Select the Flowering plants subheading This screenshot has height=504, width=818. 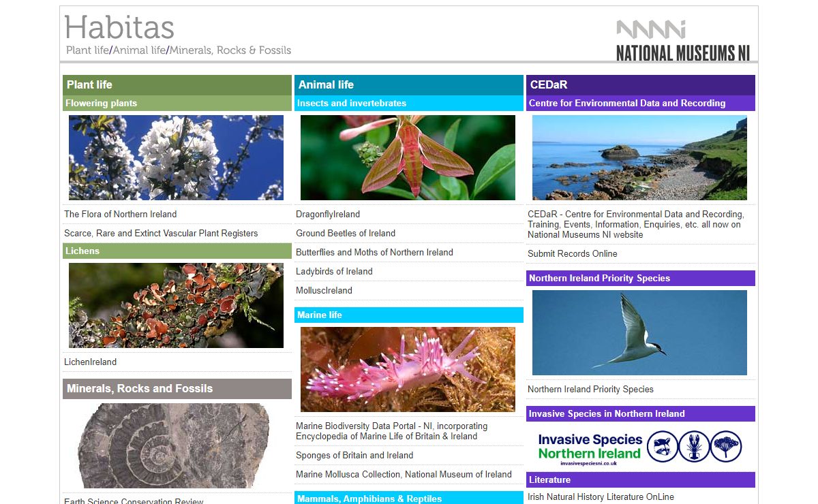[x=177, y=104]
